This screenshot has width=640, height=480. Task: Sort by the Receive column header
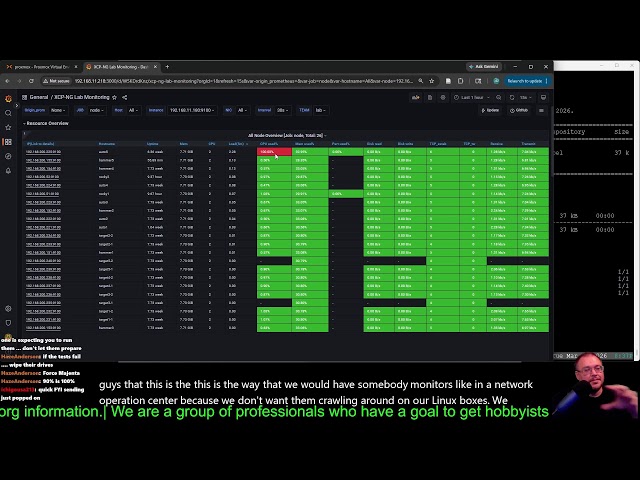[x=497, y=144]
